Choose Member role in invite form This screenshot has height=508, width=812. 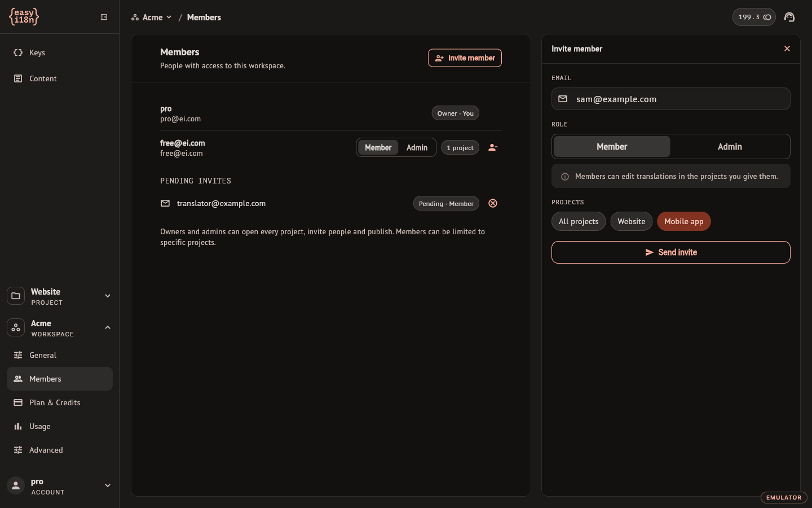(612, 147)
